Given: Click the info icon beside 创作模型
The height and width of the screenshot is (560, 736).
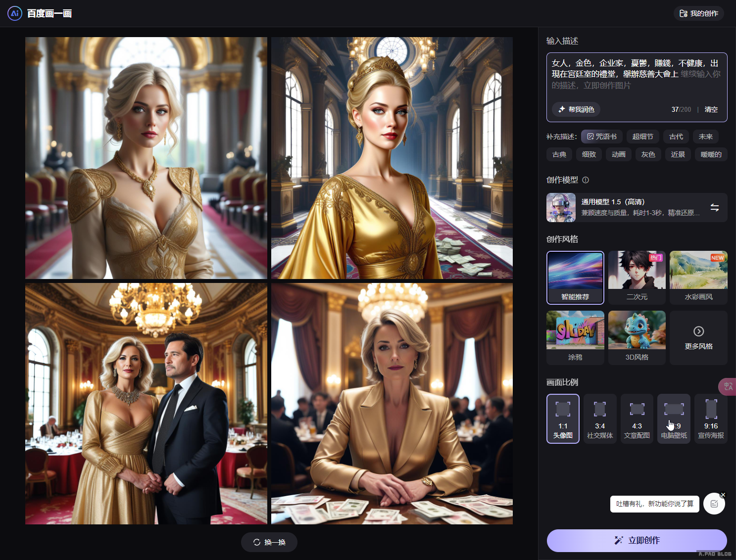Looking at the screenshot, I should [x=586, y=180].
